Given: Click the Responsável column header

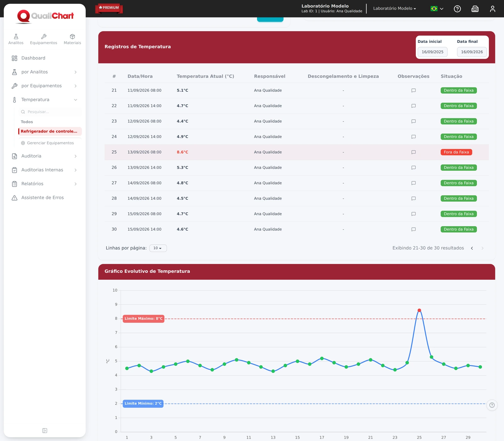Looking at the screenshot, I should click(270, 76).
